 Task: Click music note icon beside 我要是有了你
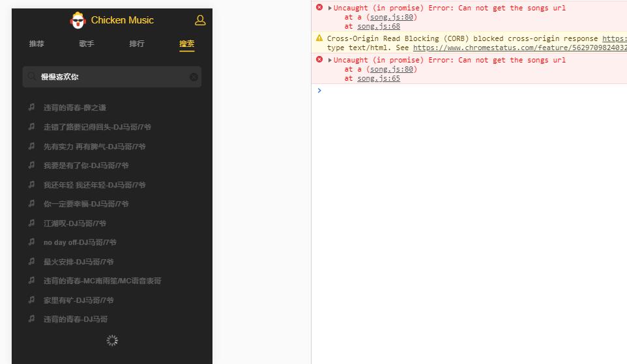click(31, 165)
